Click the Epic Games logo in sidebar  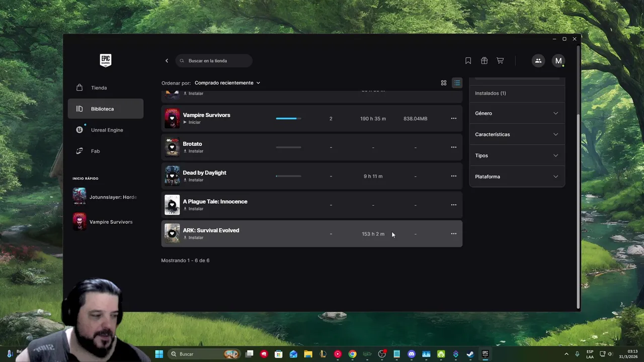pyautogui.click(x=105, y=60)
